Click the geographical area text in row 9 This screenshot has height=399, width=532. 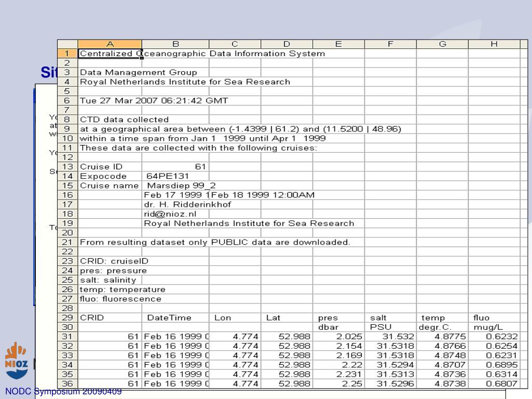(x=240, y=129)
